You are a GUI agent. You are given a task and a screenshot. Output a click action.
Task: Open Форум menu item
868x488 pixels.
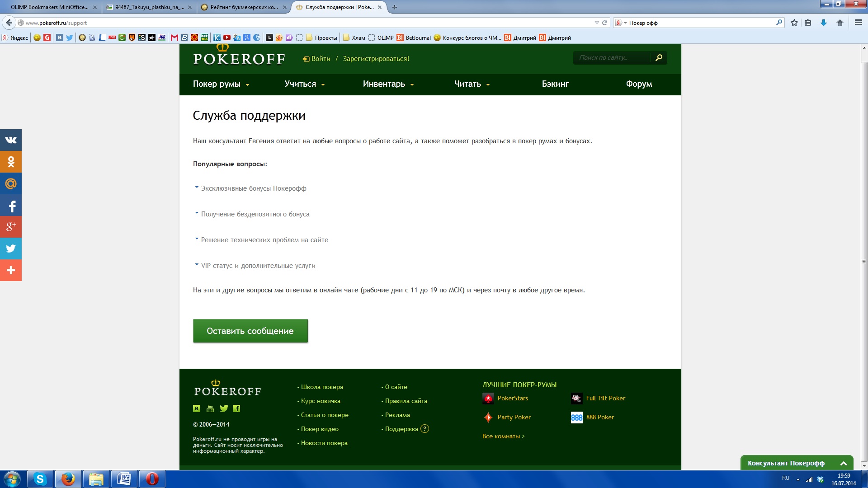(x=639, y=84)
